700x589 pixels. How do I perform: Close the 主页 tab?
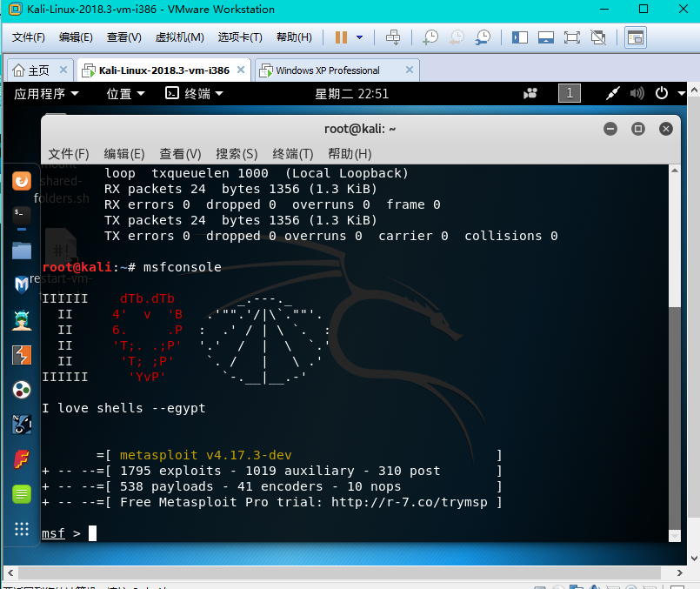point(63,70)
